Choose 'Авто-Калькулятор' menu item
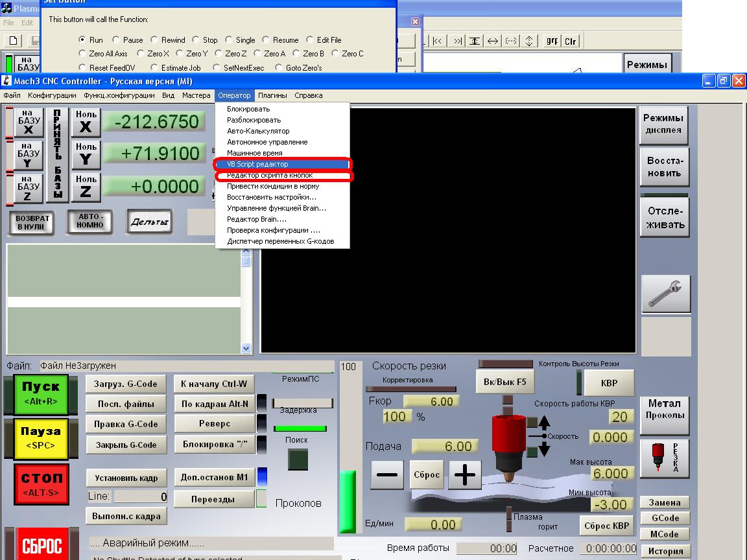The image size is (747, 560). [x=282, y=131]
